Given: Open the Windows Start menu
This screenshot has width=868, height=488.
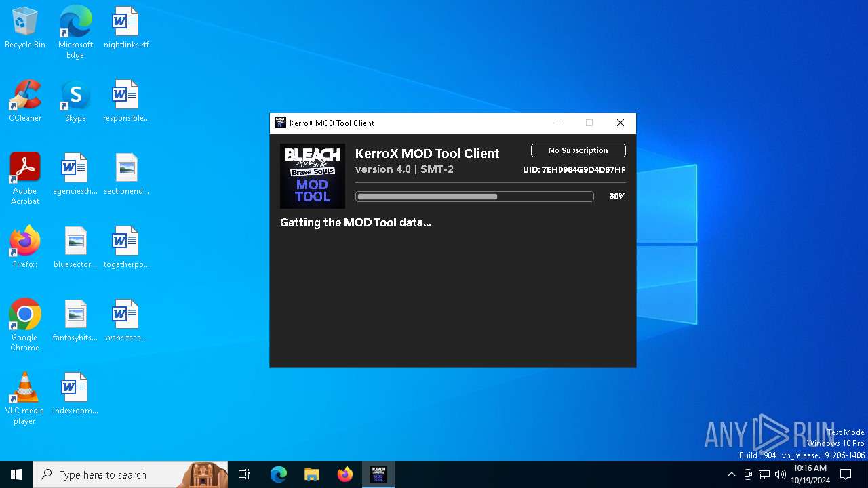Looking at the screenshot, I should click(16, 474).
